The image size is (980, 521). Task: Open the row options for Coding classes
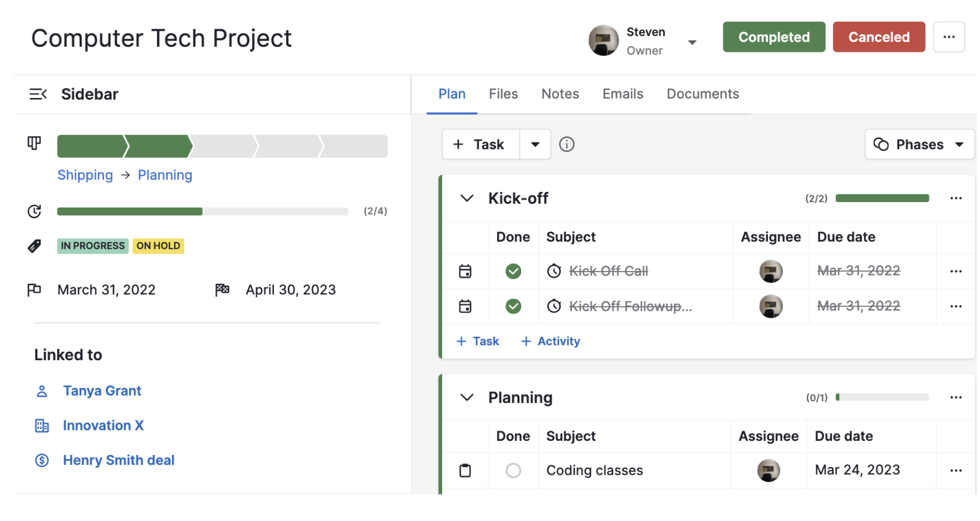point(956,471)
